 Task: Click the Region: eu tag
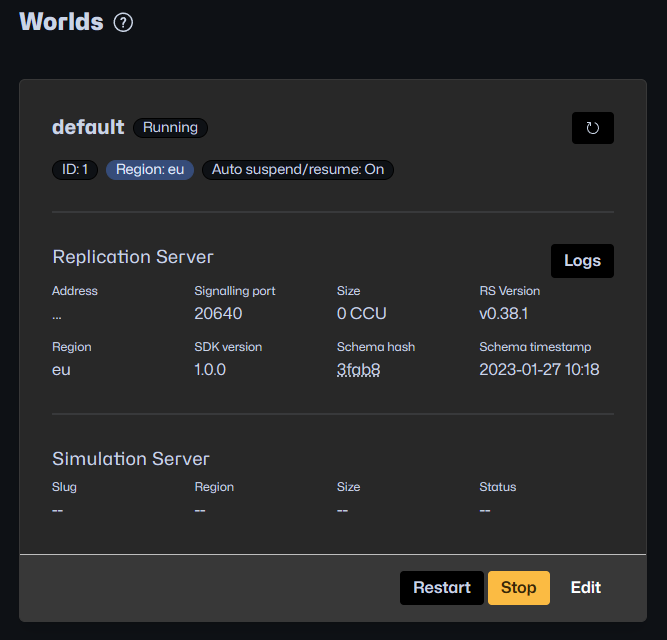coord(150,170)
